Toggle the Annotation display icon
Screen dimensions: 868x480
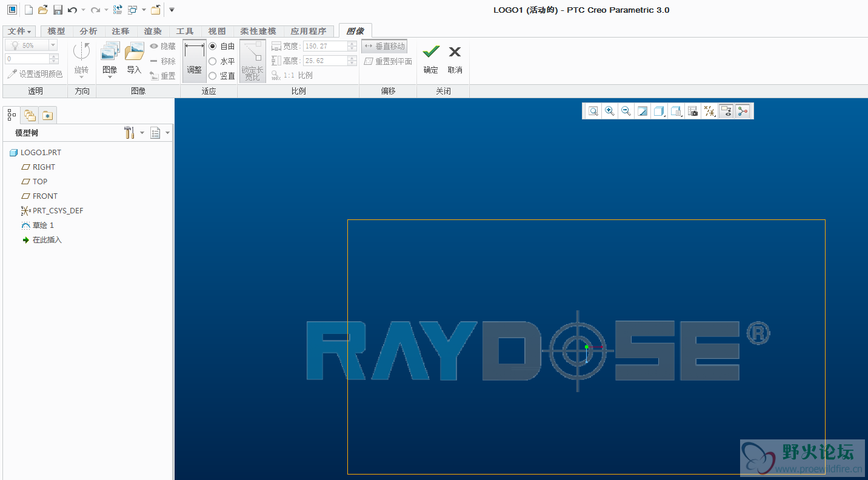[726, 111]
